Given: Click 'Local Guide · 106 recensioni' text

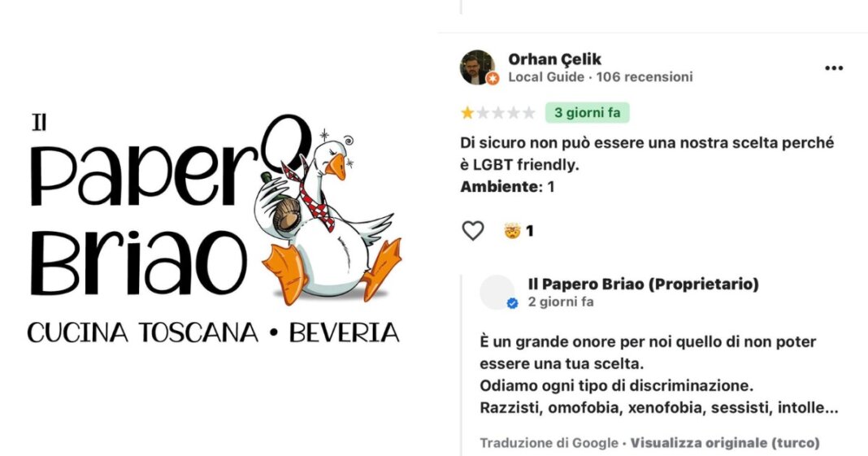Looking at the screenshot, I should [x=600, y=77].
